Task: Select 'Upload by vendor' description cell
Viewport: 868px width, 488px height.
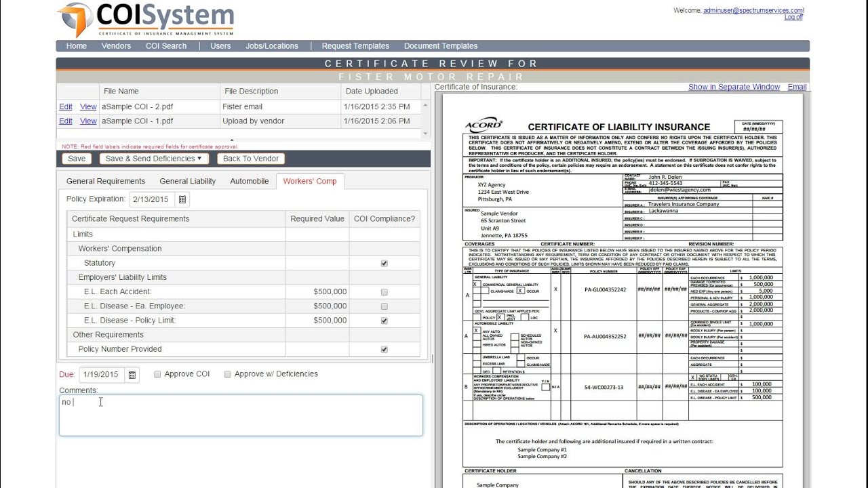Action: point(280,121)
